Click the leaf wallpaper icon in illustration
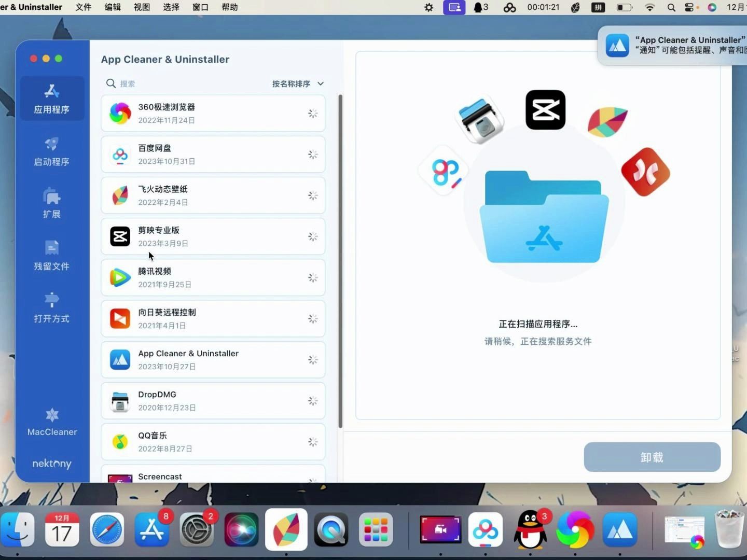 607,121
